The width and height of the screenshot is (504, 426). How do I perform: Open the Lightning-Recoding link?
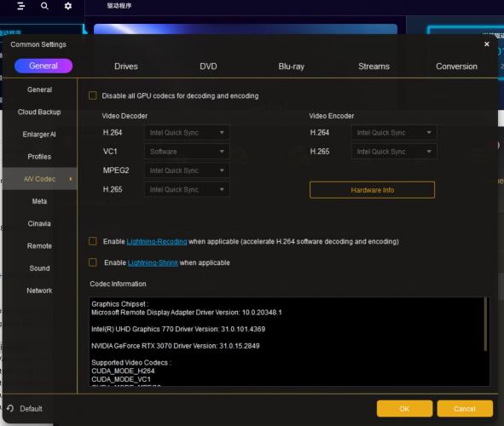(x=157, y=241)
